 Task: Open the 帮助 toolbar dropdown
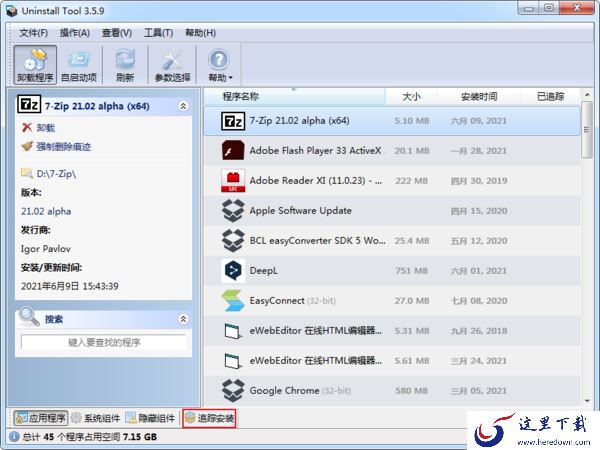coord(220,64)
